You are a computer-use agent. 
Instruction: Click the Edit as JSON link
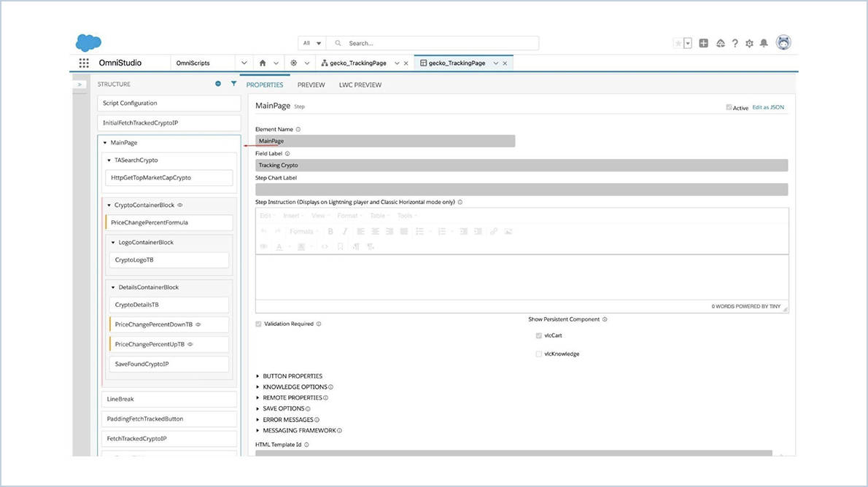[x=768, y=106]
